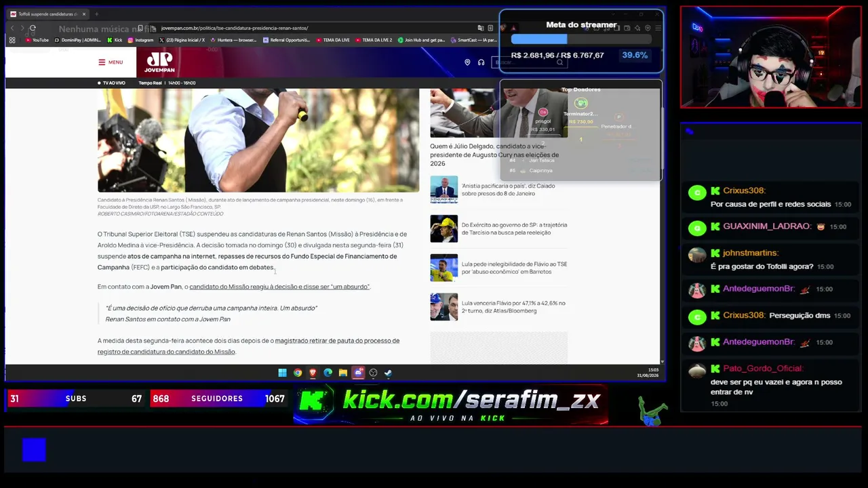The height and width of the screenshot is (488, 868).
Task: Click thumbnail of the Lula inelegibilidade article
Action: click(x=443, y=268)
